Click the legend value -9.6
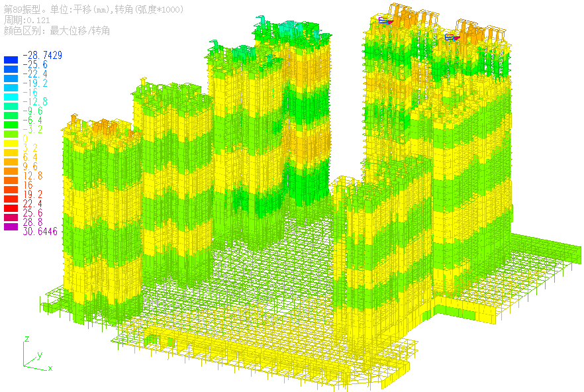Image resolution: width=584 pixels, height=392 pixels. [x=33, y=111]
